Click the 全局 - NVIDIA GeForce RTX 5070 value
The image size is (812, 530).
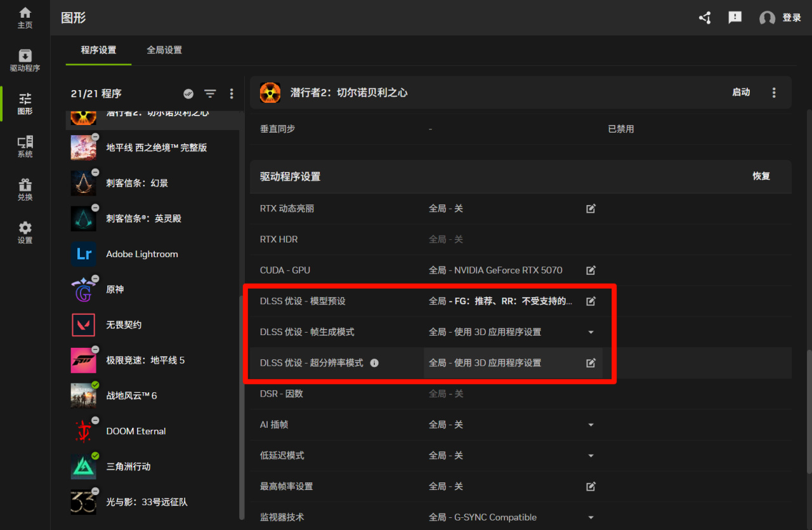tap(495, 270)
